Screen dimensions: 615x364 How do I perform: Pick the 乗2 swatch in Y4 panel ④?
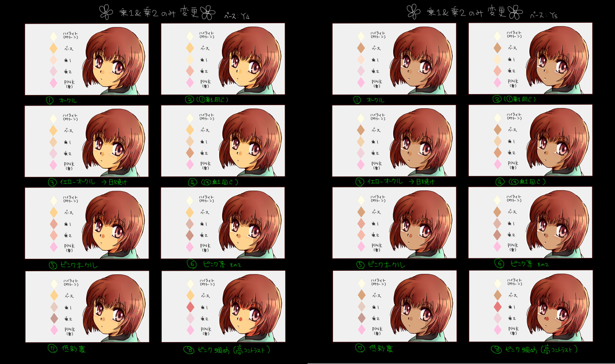pyautogui.click(x=190, y=153)
